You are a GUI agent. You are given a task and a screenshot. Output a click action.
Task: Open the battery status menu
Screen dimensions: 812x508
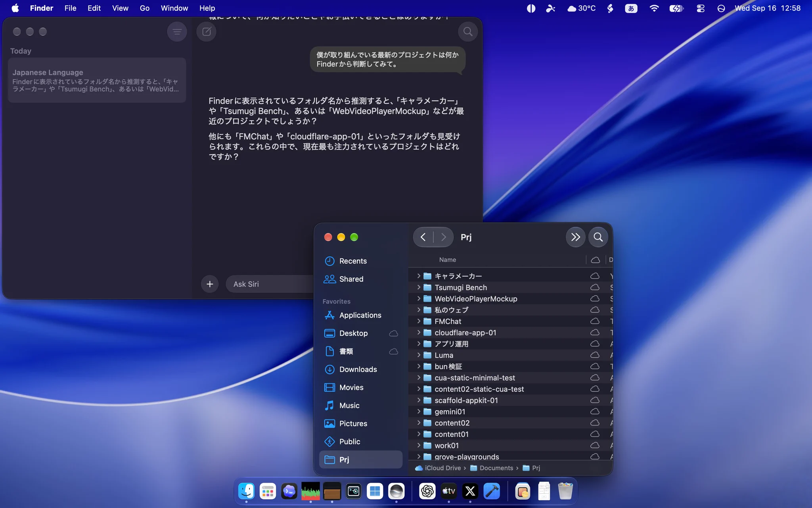[676, 8]
